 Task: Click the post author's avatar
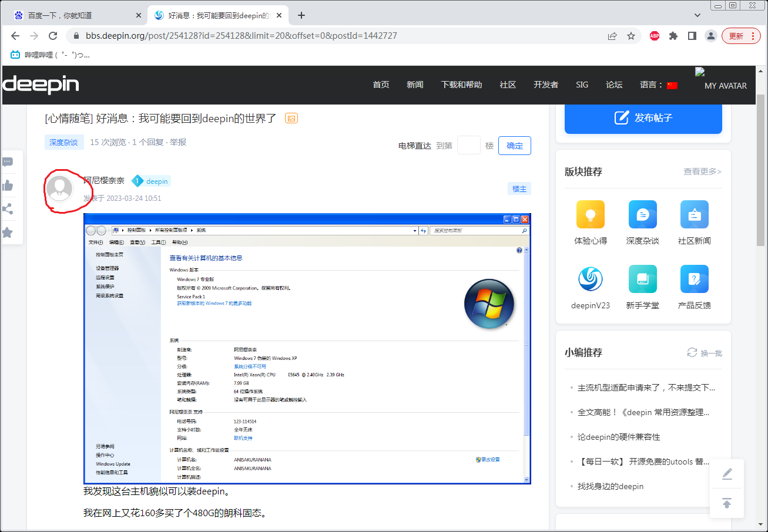(59, 188)
